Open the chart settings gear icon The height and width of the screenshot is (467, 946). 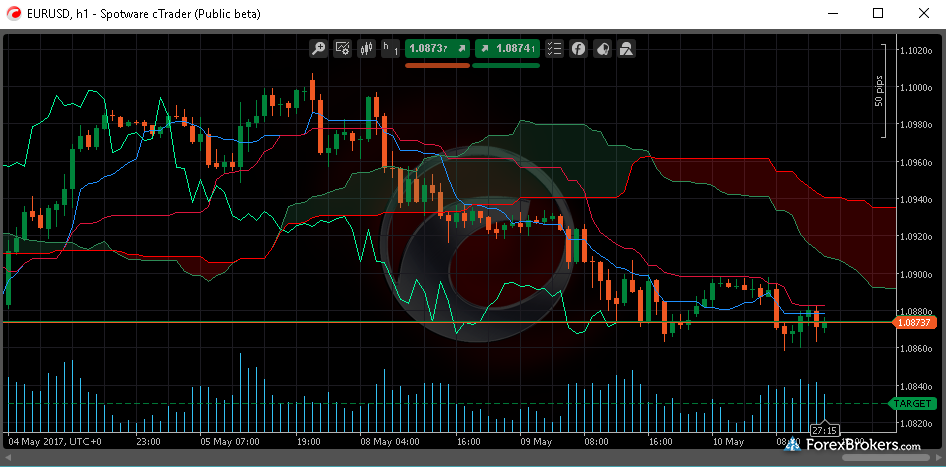coord(342,48)
